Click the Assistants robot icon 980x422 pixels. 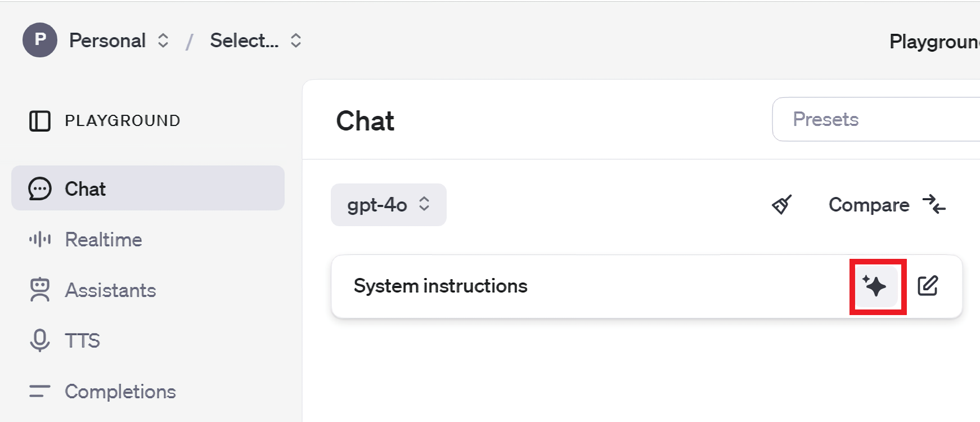(x=39, y=290)
